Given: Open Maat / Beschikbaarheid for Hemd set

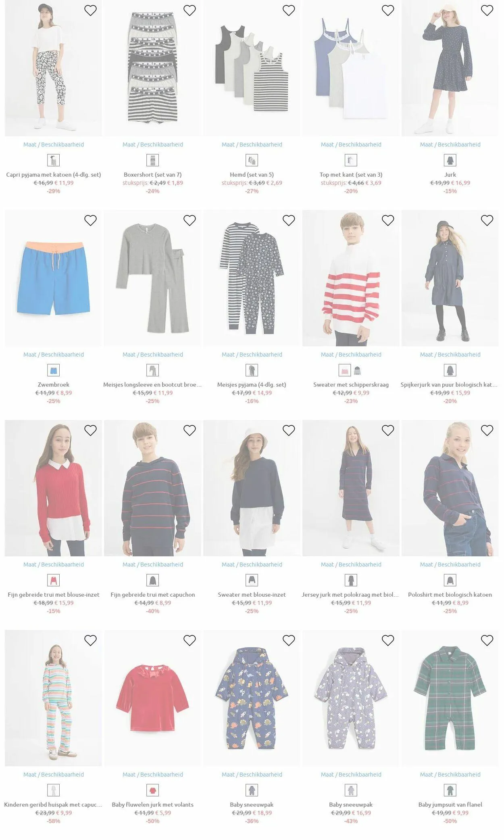Looking at the screenshot, I should [252, 144].
